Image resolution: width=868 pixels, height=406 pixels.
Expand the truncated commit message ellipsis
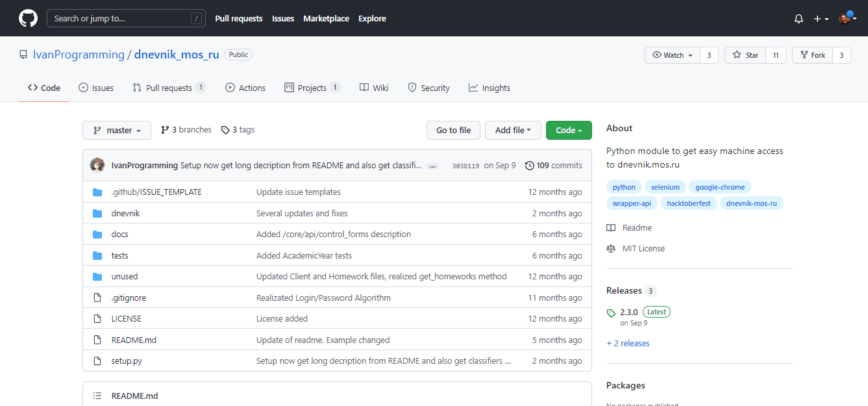pyautogui.click(x=432, y=166)
